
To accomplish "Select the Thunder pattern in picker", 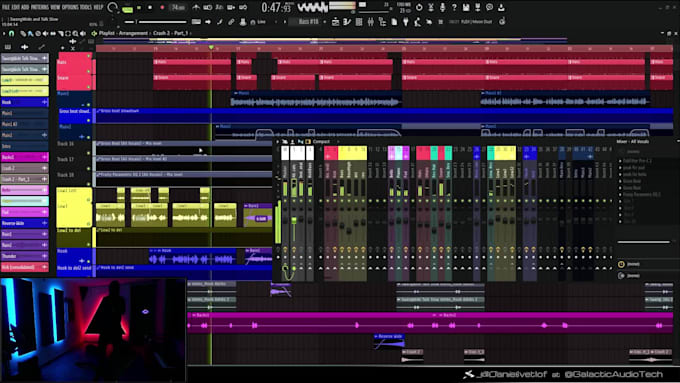I will pos(24,256).
